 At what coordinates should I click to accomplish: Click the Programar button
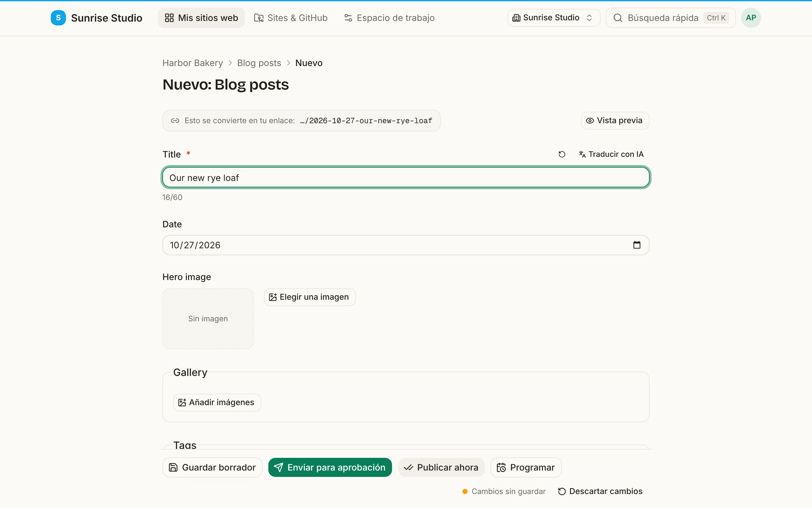pos(526,467)
